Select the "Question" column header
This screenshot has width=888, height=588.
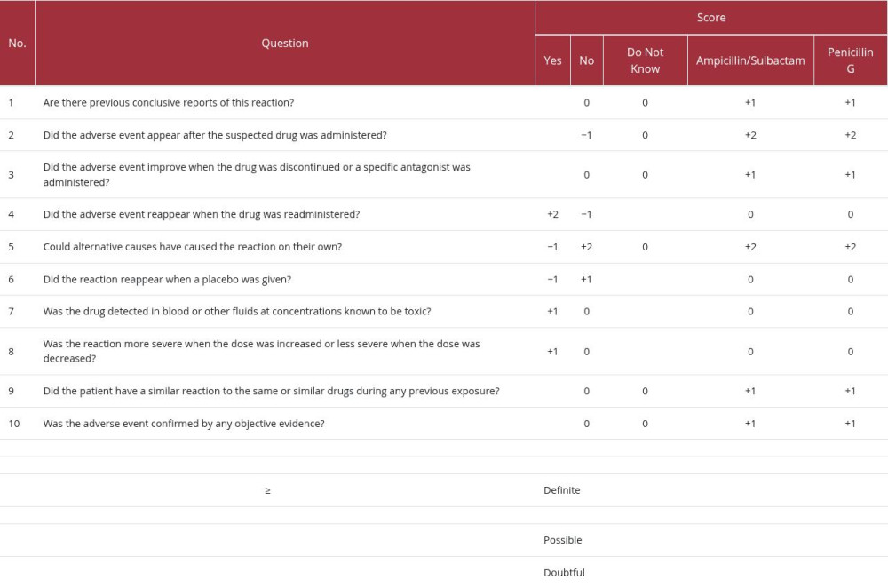(285, 43)
